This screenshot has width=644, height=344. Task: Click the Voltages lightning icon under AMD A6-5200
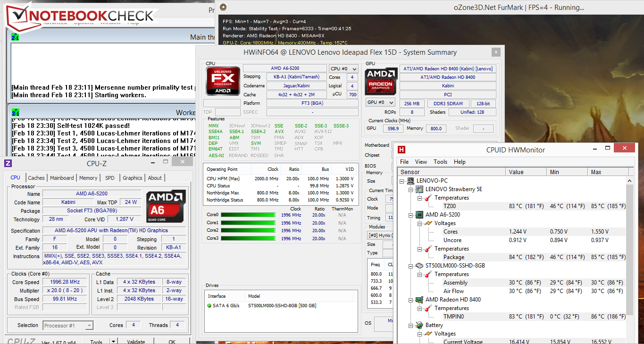tap(428, 223)
